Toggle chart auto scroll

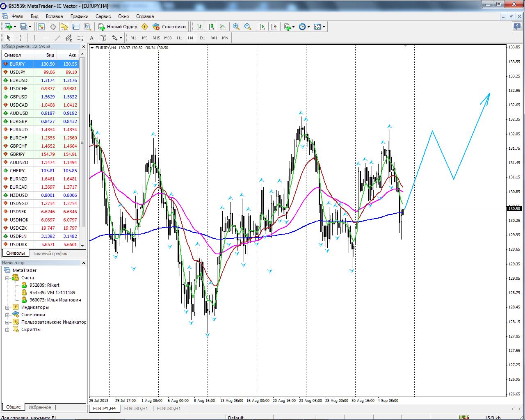tap(262, 27)
